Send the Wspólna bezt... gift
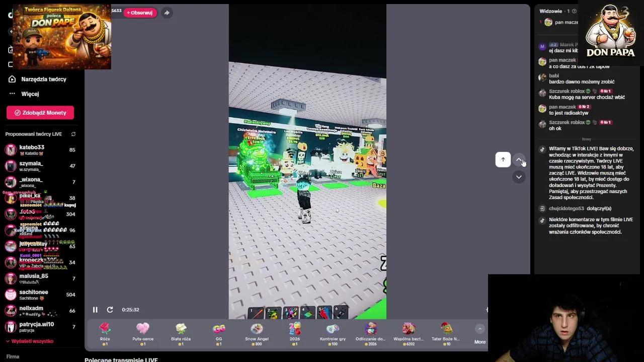The height and width of the screenshot is (362, 644). pos(409,334)
